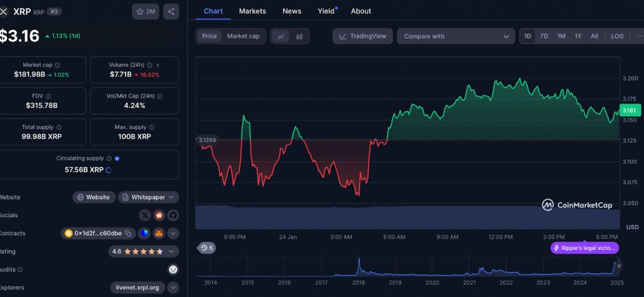Expand the 4.6 rating dropdown

coord(144,251)
